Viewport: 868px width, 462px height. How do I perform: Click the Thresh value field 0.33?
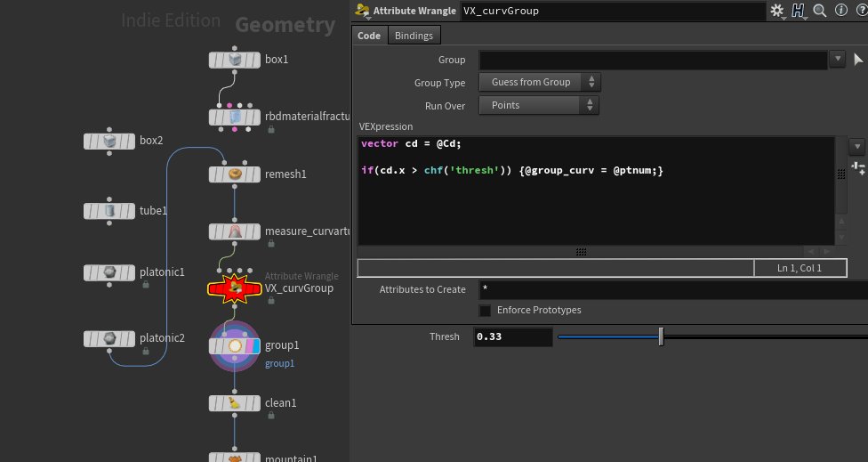pos(513,336)
